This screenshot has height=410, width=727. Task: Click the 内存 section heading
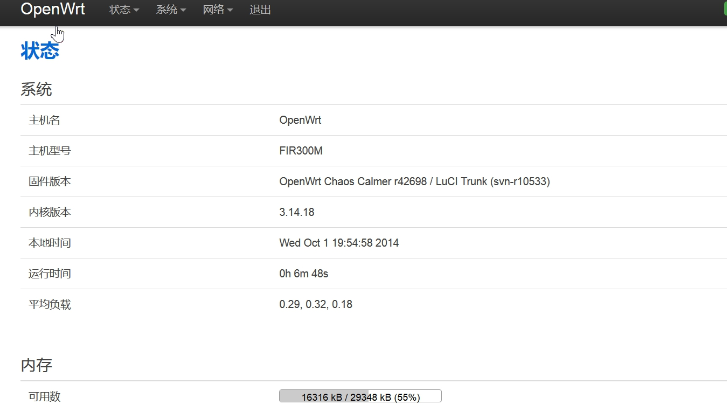click(36, 366)
